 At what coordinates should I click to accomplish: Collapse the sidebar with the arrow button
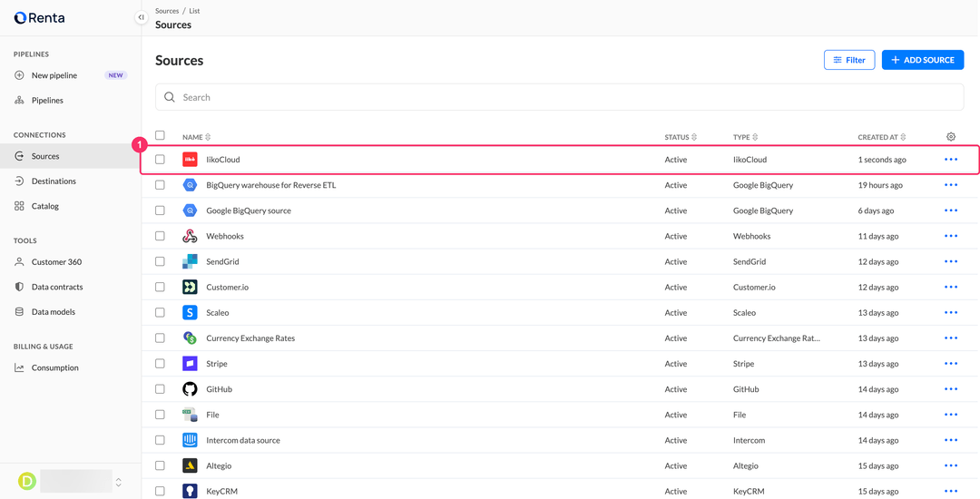coord(142,17)
